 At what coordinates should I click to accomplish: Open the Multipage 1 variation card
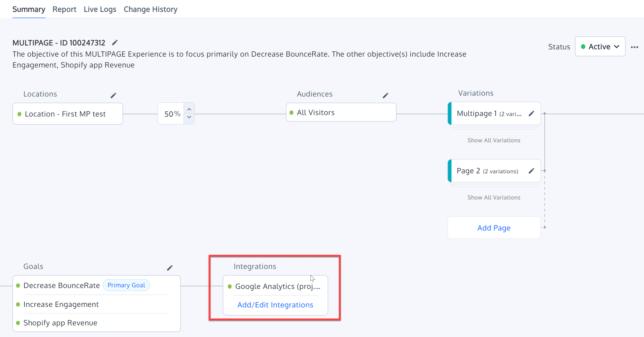point(494,114)
